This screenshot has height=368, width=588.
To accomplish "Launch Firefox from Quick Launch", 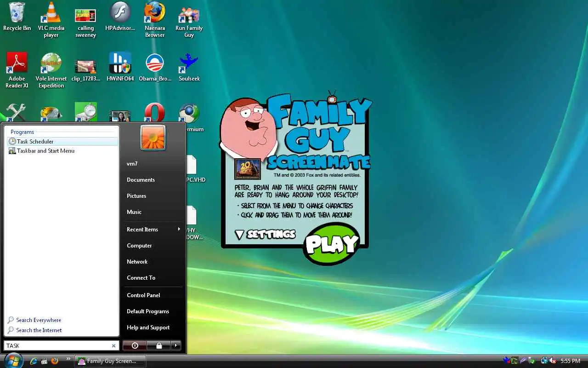I will pyautogui.click(x=55, y=361).
